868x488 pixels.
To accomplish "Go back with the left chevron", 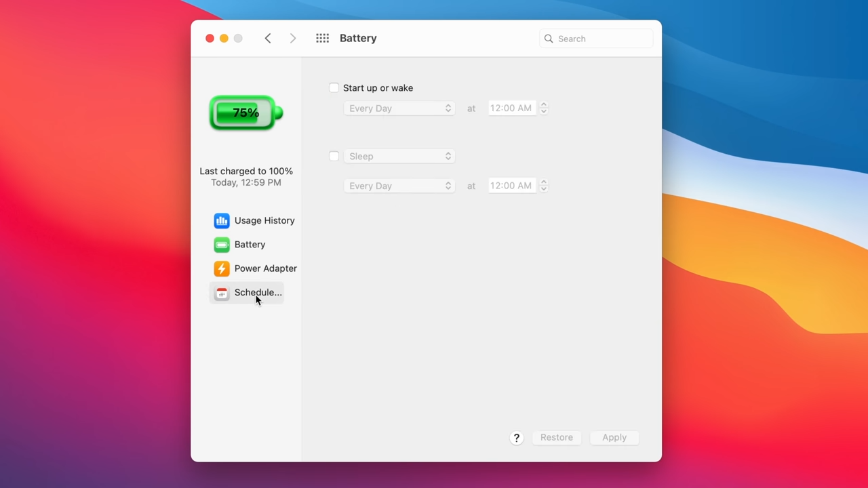I will click(x=268, y=39).
